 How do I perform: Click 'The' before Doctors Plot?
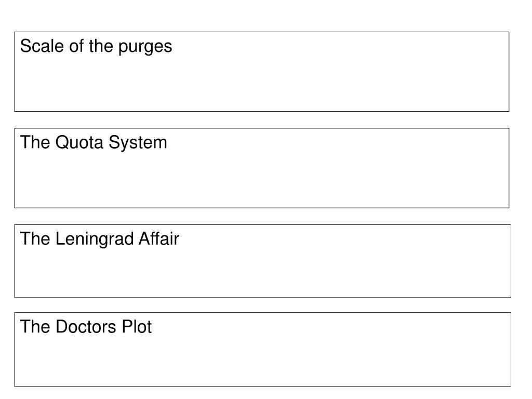click(35, 326)
